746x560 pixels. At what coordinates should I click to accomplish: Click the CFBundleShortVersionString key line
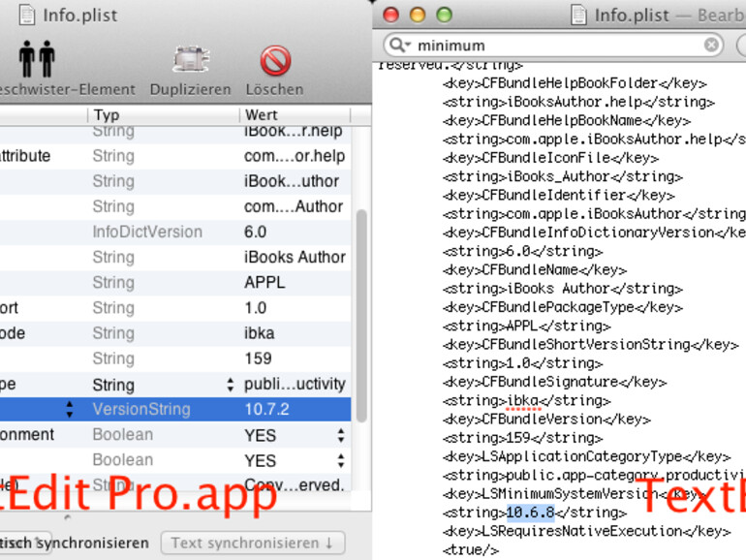pos(590,345)
